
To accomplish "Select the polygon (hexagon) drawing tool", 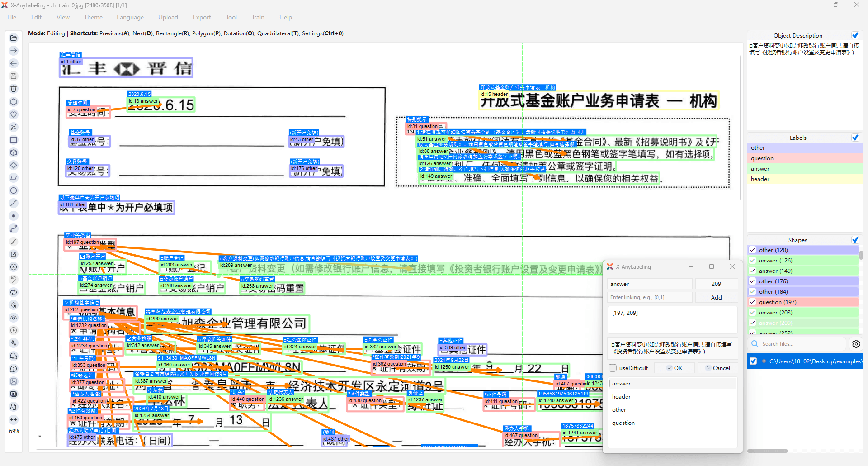I will pos(14,102).
